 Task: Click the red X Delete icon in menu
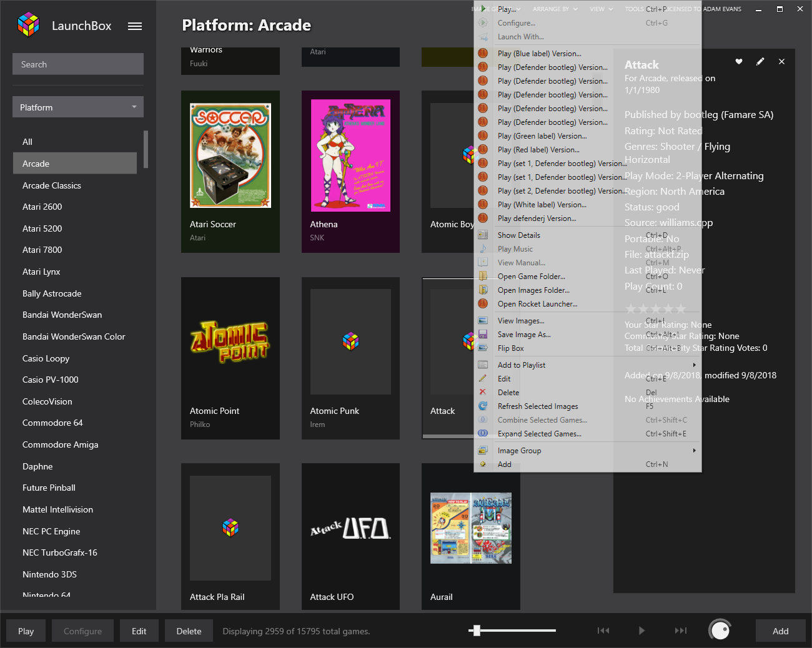483,393
